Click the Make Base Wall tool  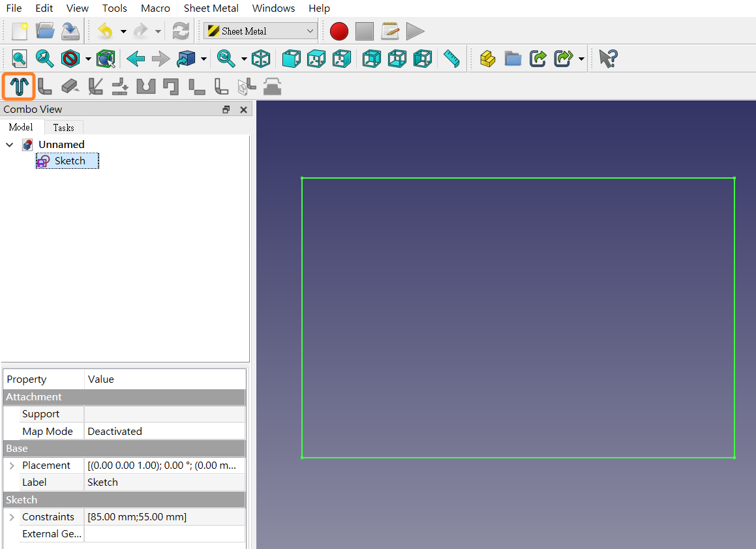[19, 87]
